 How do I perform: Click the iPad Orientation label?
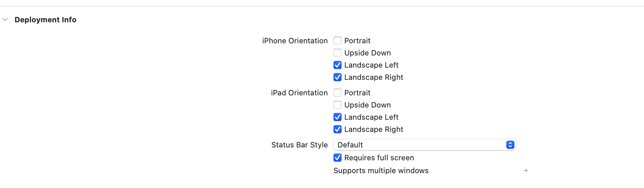click(299, 93)
